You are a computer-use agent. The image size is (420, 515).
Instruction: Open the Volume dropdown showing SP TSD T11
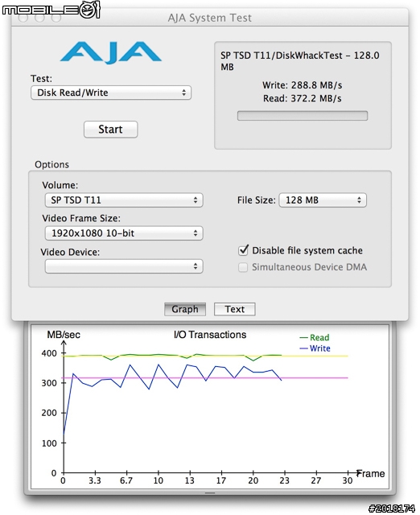click(124, 200)
